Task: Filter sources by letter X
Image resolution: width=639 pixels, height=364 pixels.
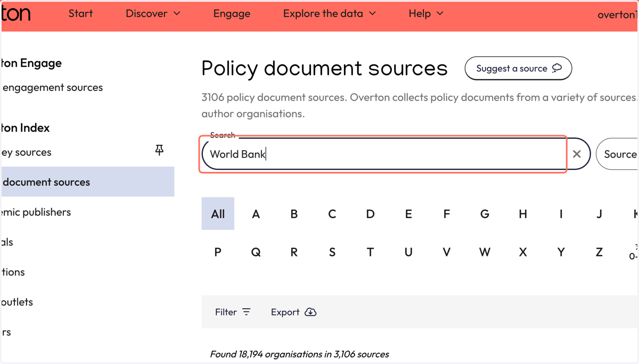Action: (523, 252)
